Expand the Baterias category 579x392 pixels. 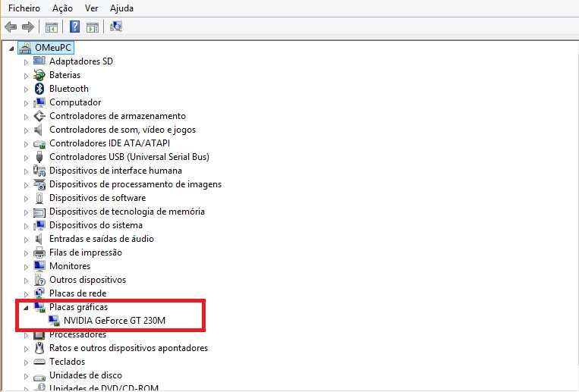26,76
